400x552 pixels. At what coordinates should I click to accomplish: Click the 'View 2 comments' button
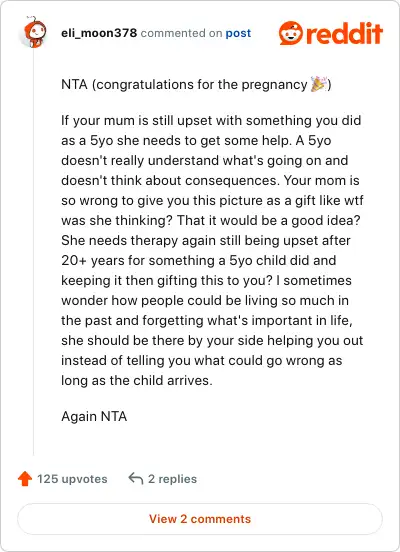click(x=200, y=519)
